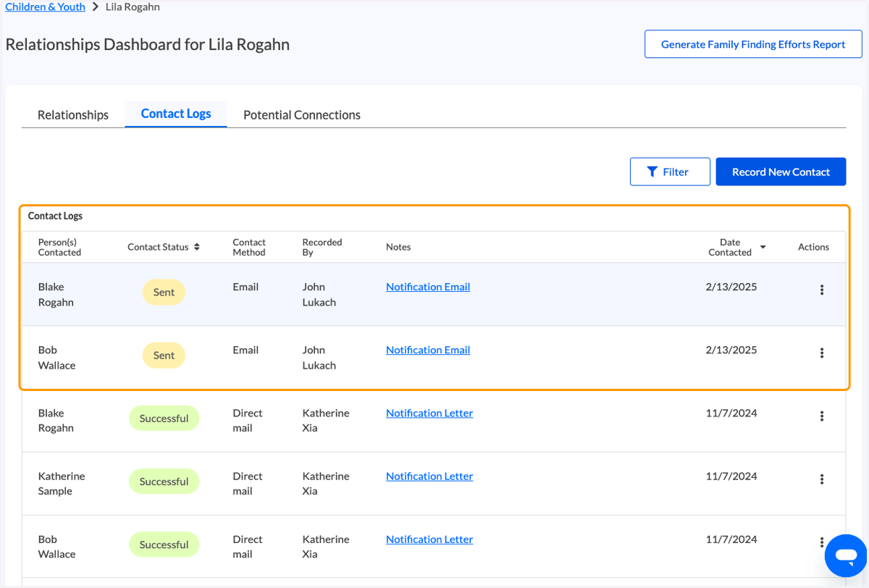Click Record New Contact button
This screenshot has height=588, width=869.
click(781, 172)
